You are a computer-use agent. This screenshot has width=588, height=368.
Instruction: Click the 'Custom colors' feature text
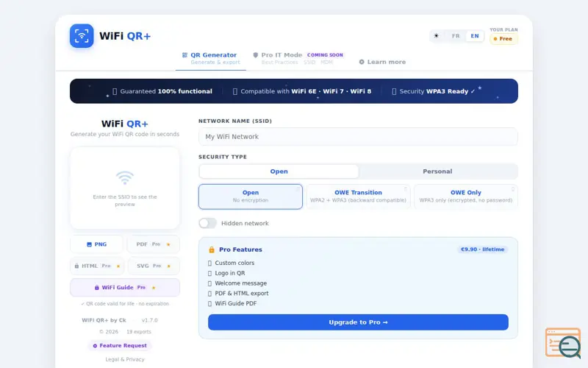tap(234, 263)
